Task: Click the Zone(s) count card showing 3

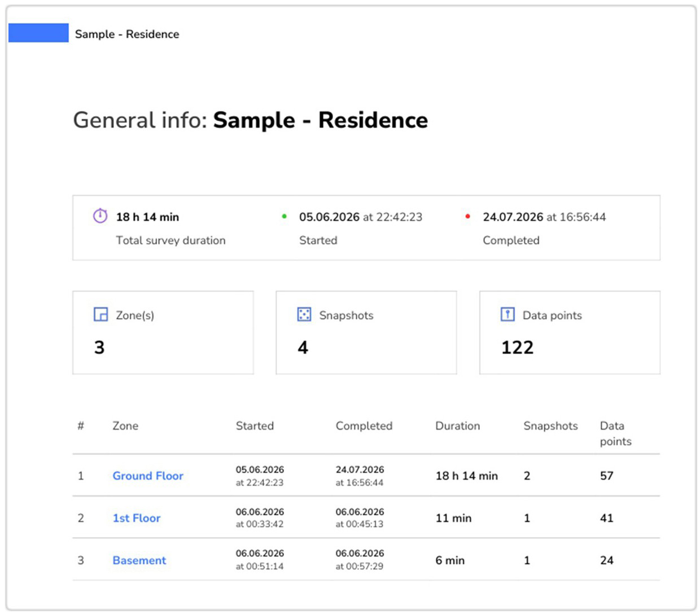Action: pyautogui.click(x=163, y=332)
